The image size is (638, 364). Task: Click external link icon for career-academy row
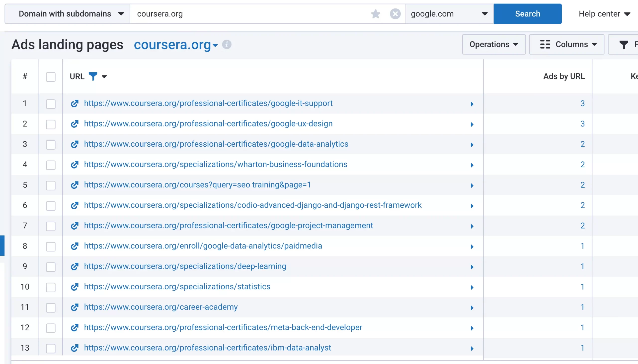(x=75, y=307)
